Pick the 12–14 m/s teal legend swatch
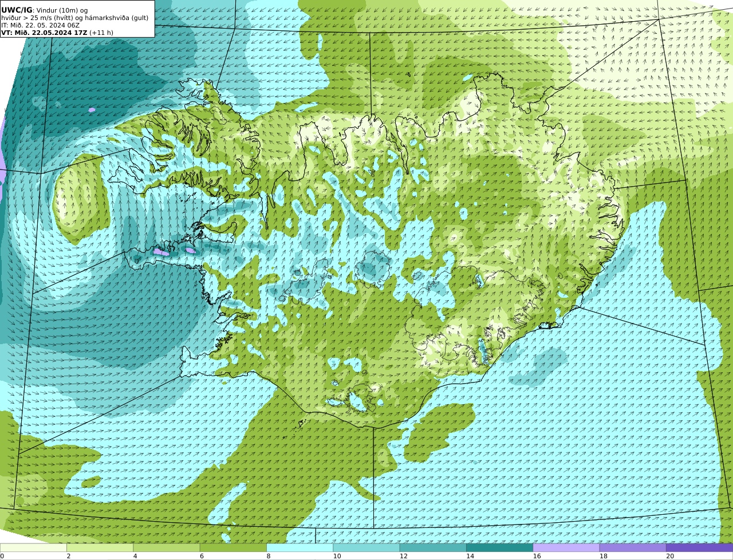 [433, 547]
